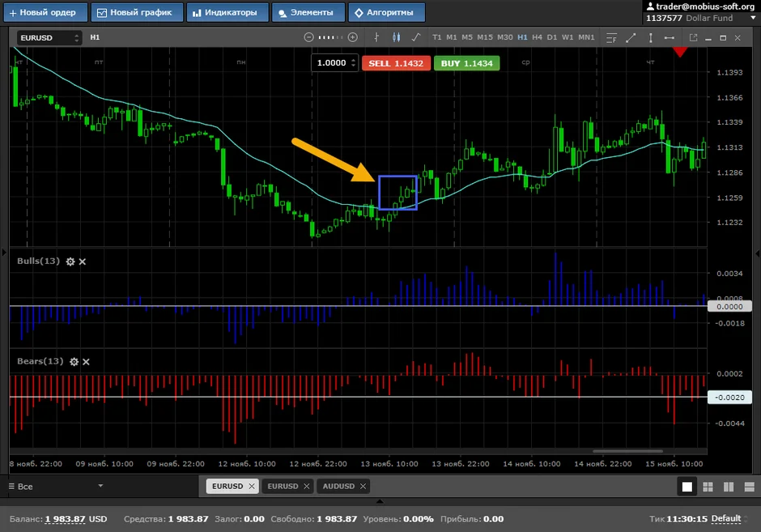Select the W1 timeframe

[x=568, y=37]
